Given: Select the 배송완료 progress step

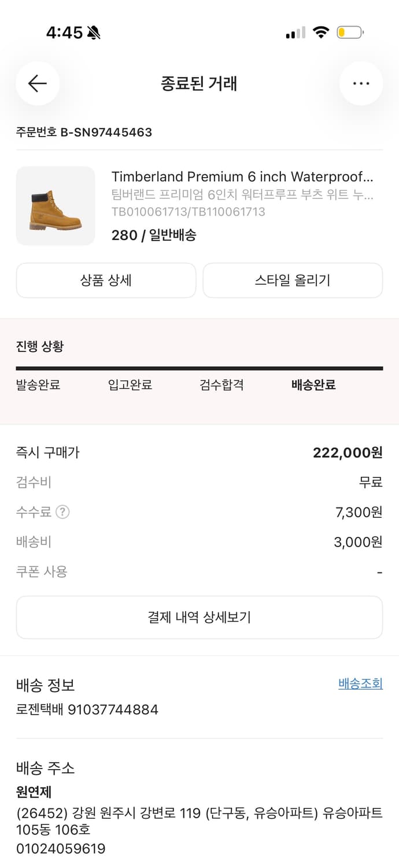Looking at the screenshot, I should click(312, 385).
